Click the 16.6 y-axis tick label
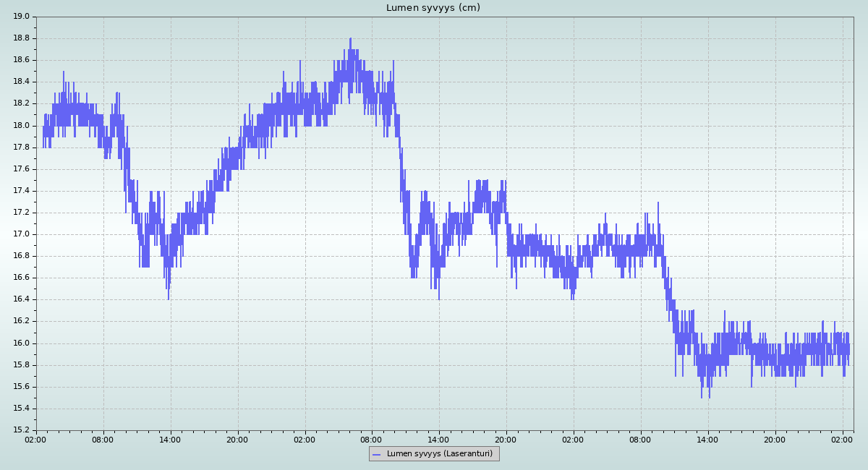 [21, 278]
